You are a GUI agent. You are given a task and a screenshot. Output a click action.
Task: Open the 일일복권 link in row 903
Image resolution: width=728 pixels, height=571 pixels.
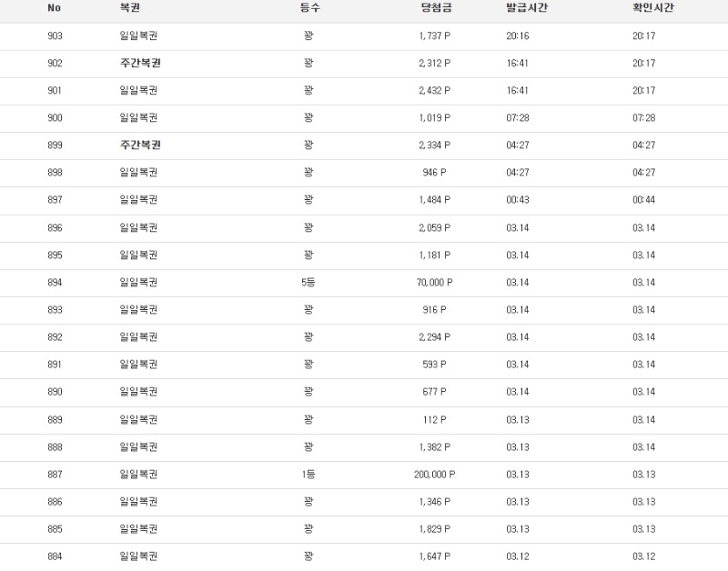click(x=138, y=35)
